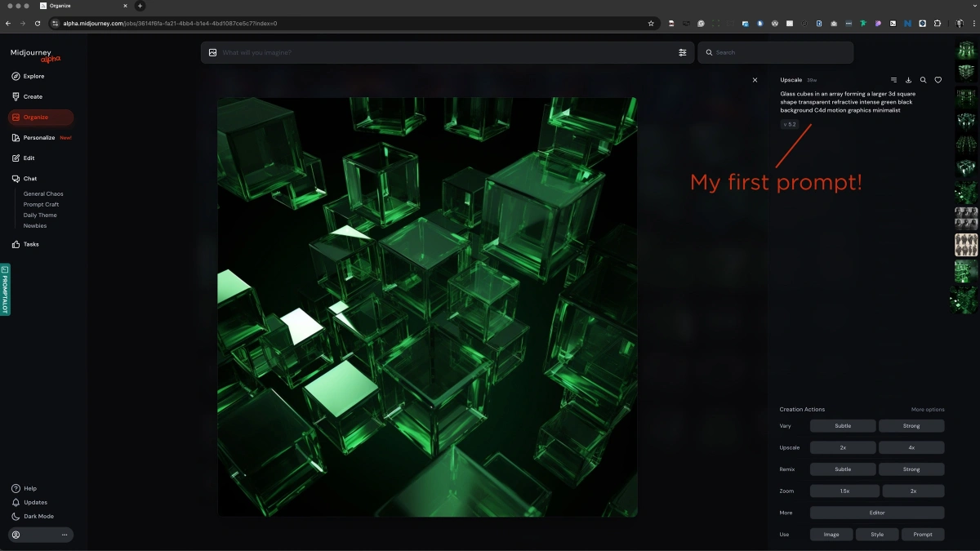The height and width of the screenshot is (551, 980).
Task: Join the Newbies chat room
Action: [x=35, y=226]
